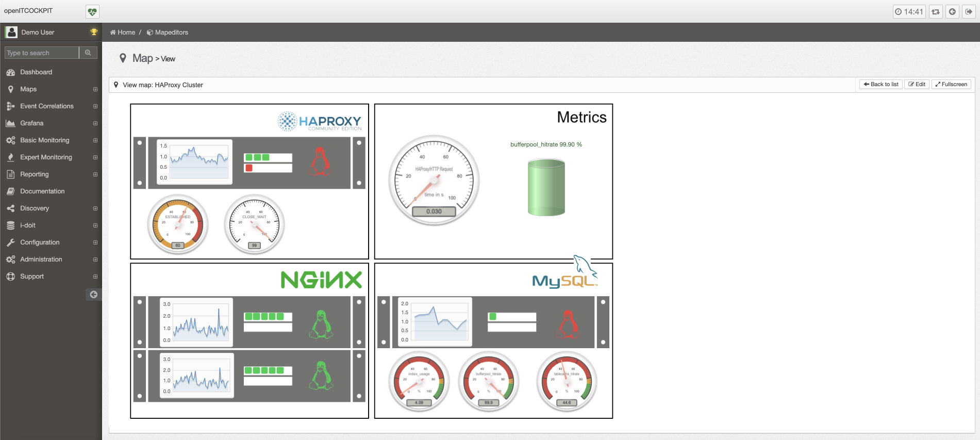Open the lower NGINX rack line graph
This screenshot has height=440, width=980.
tap(197, 376)
